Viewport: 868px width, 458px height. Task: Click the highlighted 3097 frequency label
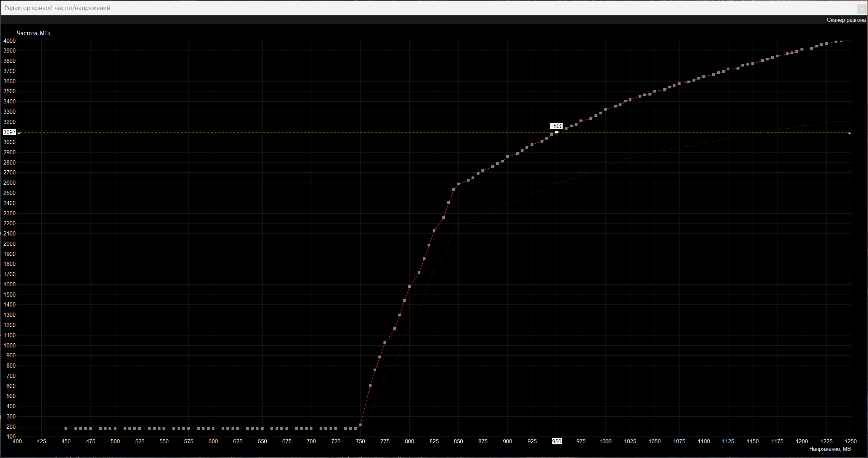tap(10, 132)
